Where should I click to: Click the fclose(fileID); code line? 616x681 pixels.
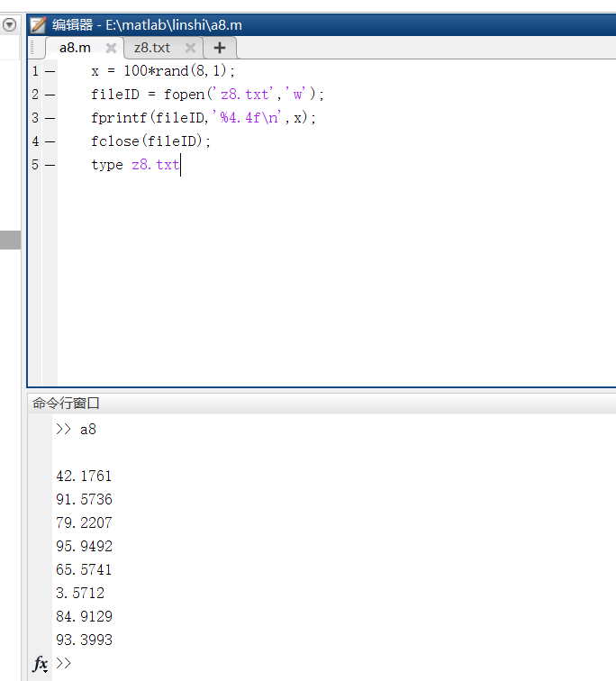(150, 141)
